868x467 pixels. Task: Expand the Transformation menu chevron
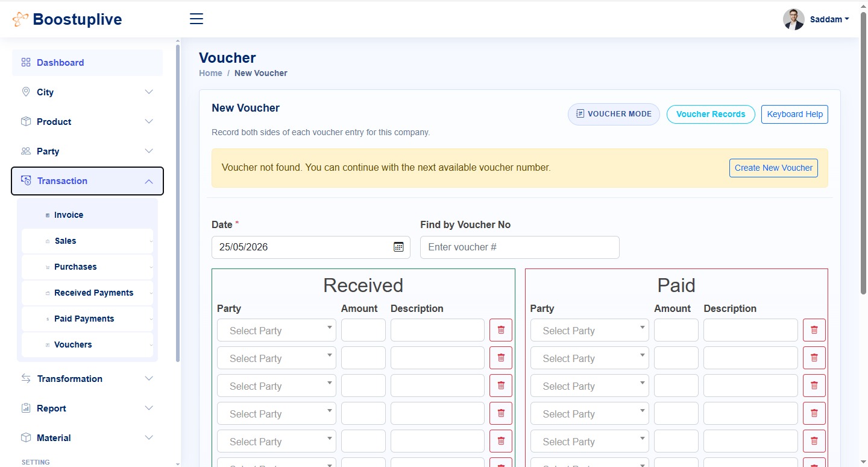tap(149, 378)
